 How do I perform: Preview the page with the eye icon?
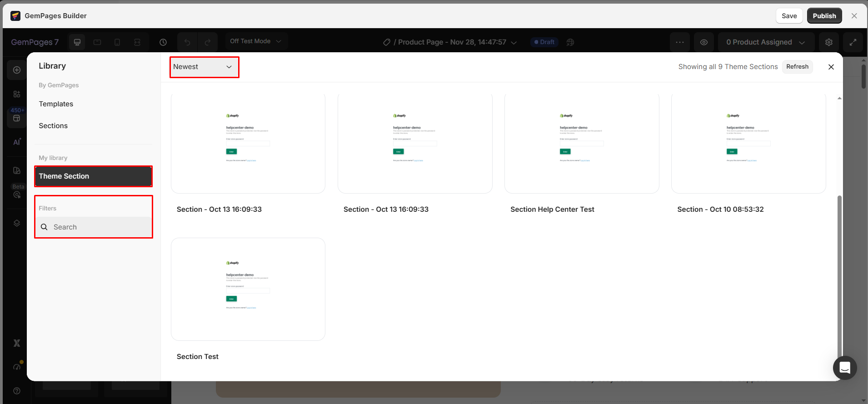(x=704, y=42)
